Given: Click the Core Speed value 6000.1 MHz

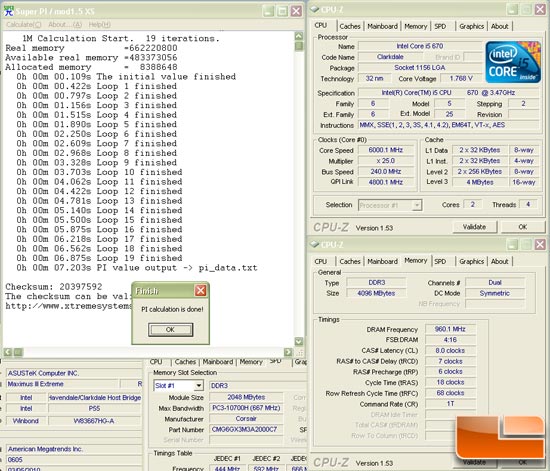Looking at the screenshot, I should (386, 150).
